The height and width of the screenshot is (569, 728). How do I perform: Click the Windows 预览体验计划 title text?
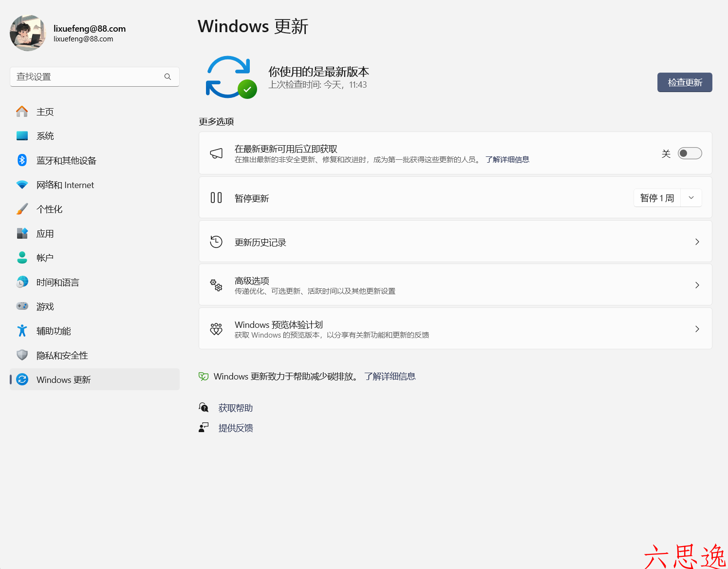tap(279, 324)
